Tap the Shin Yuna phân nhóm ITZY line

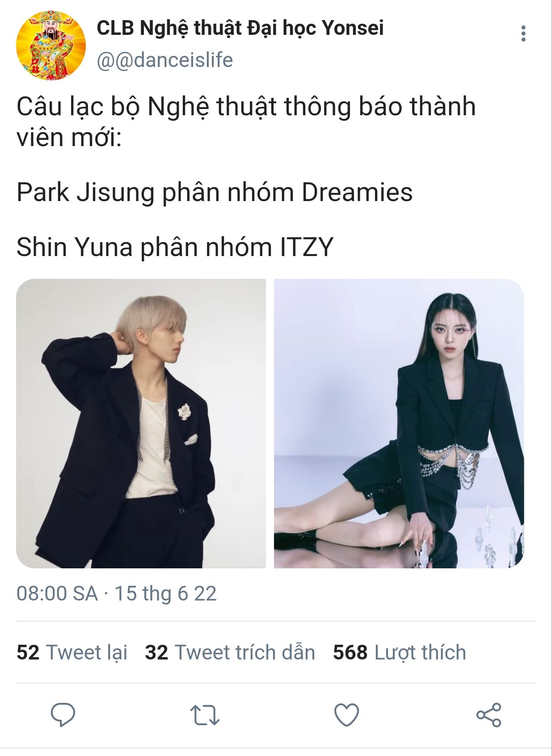(x=175, y=247)
